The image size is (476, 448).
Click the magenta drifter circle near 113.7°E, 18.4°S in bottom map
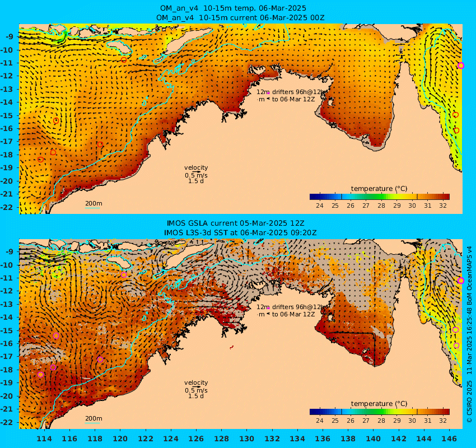click(x=41, y=375)
